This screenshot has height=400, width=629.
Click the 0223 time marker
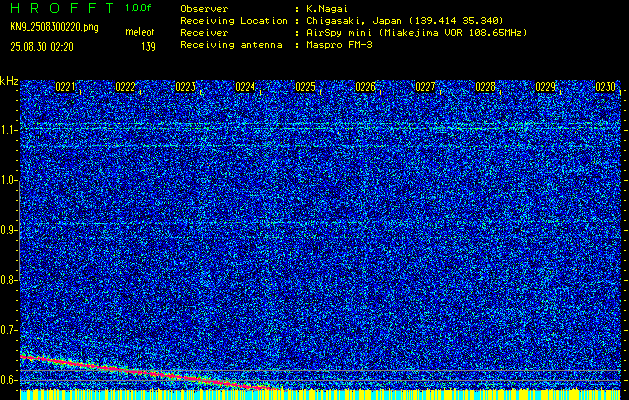click(x=185, y=87)
